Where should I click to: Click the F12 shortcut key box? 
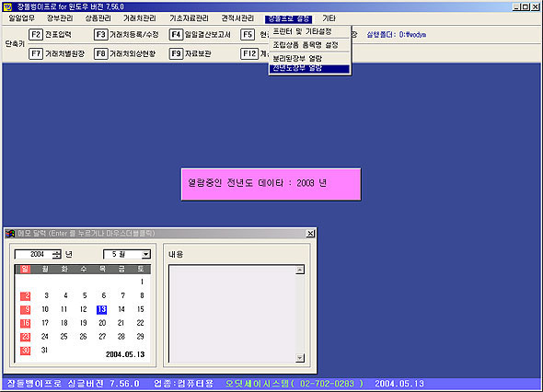tap(249, 53)
